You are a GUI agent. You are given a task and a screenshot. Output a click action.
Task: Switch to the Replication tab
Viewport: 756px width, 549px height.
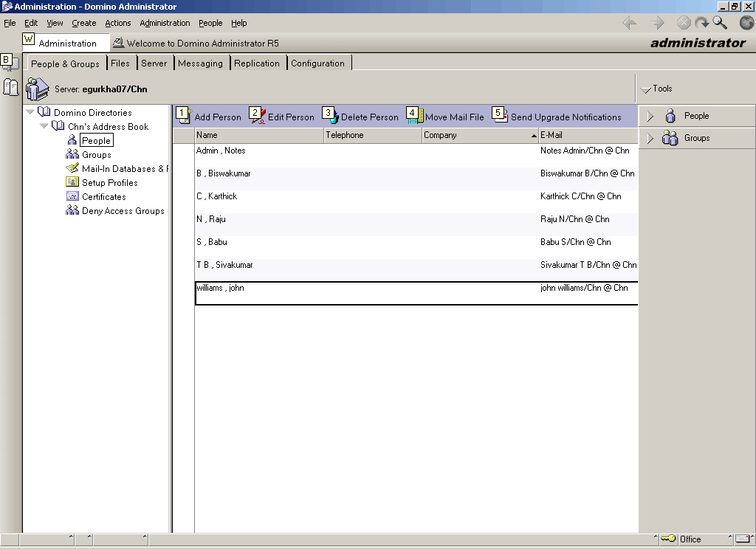point(257,63)
